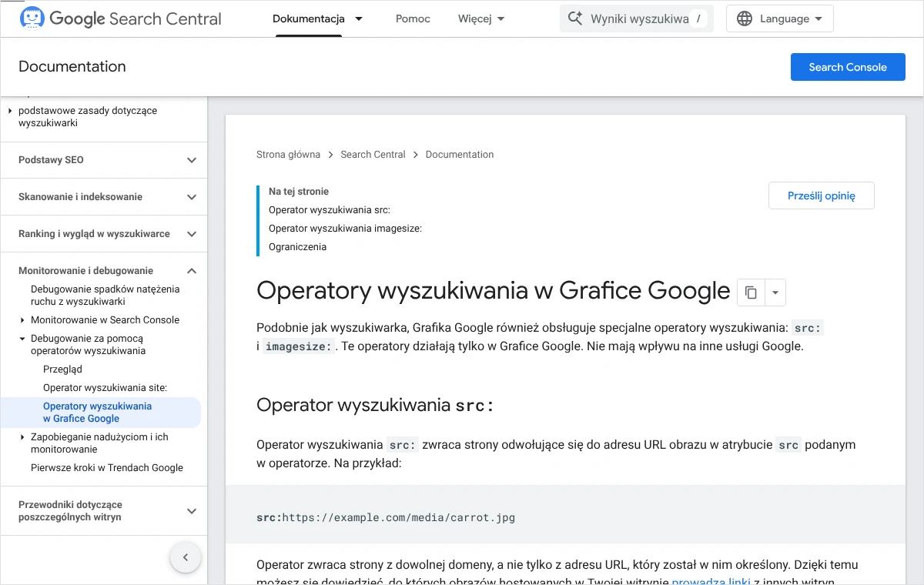
Task: Click the Operator wyszukiwania src: heading
Action: [375, 406]
